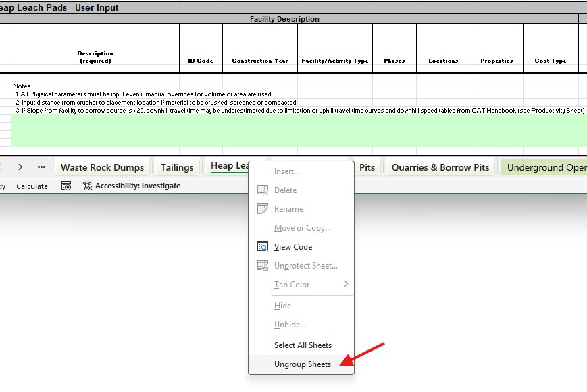Click the macro recording status bar icon
The width and height of the screenshot is (587, 392).
pos(66,186)
